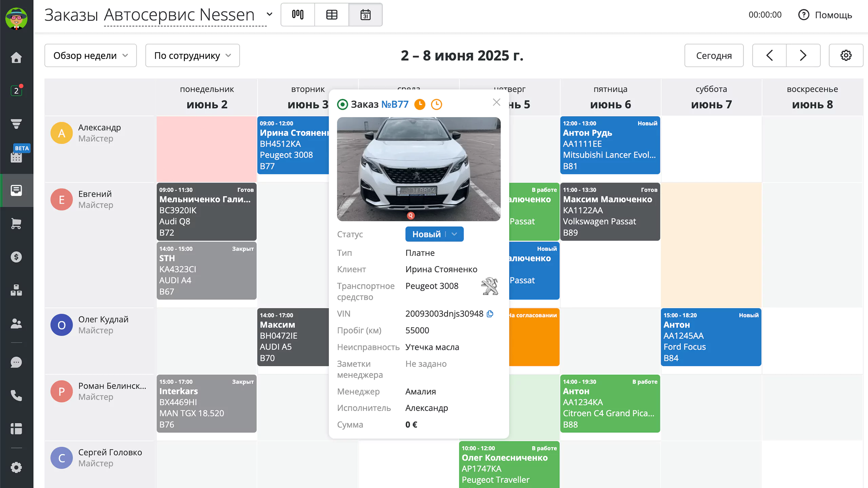Click the воскресенье июнь 8 column header
This screenshot has width=868, height=488.
812,97
